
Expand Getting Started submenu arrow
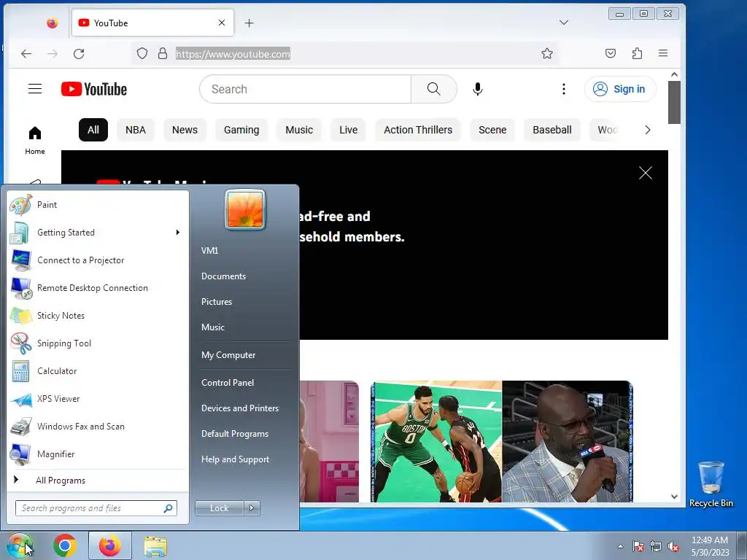click(x=178, y=233)
